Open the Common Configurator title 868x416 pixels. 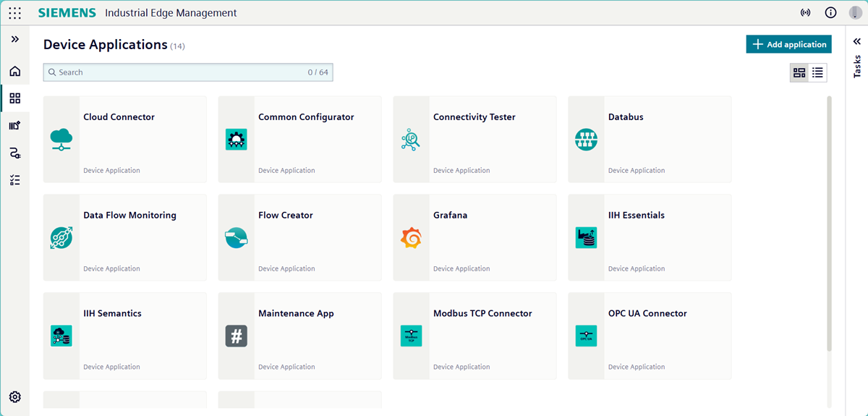click(x=306, y=117)
